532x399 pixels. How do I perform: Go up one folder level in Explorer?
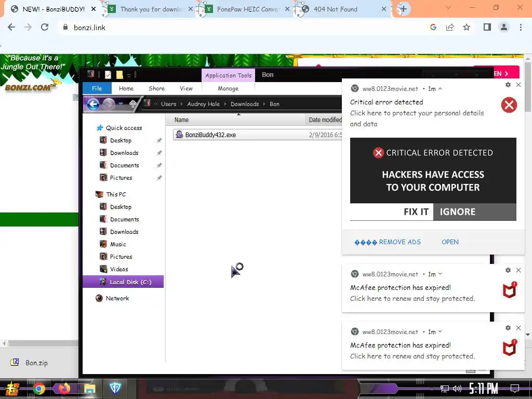[133, 104]
